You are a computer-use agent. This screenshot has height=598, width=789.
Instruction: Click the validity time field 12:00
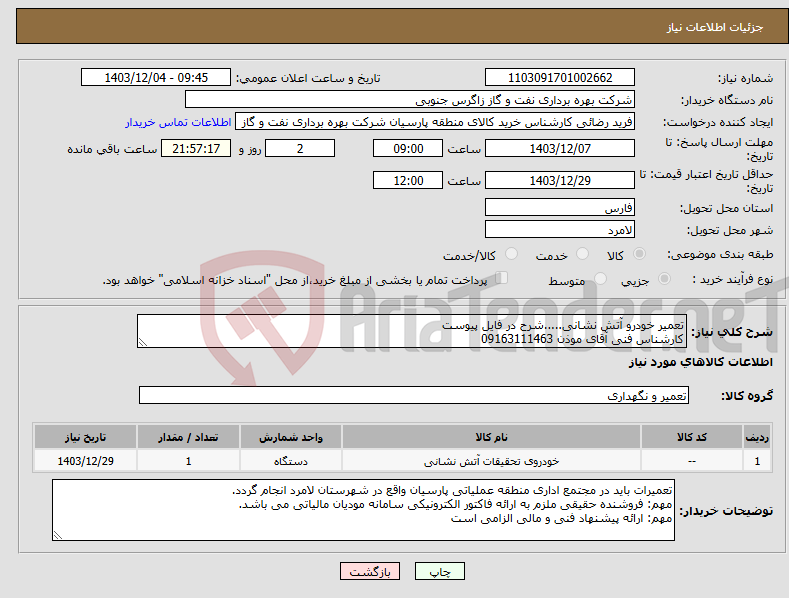coord(408,180)
